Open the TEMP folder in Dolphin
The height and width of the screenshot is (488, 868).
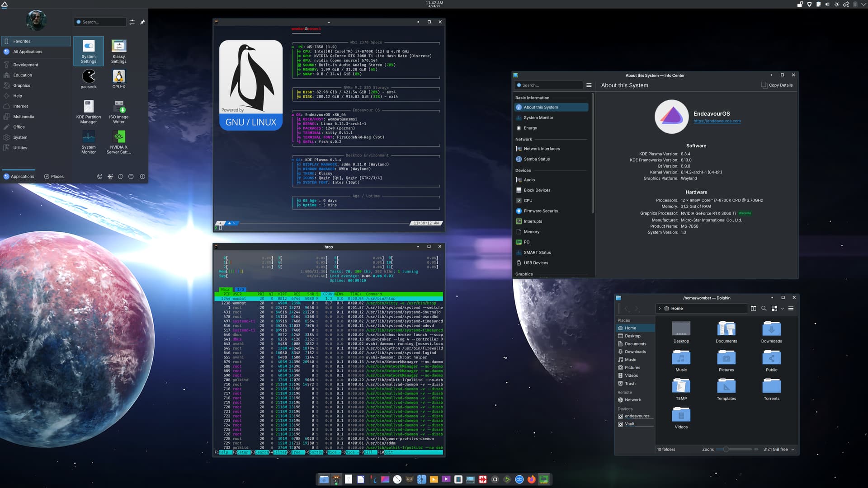point(681,389)
